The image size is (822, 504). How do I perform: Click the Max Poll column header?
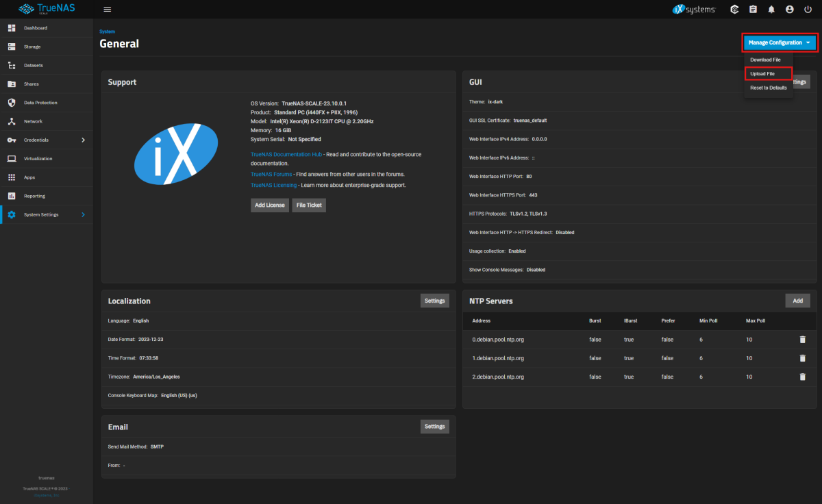756,320
